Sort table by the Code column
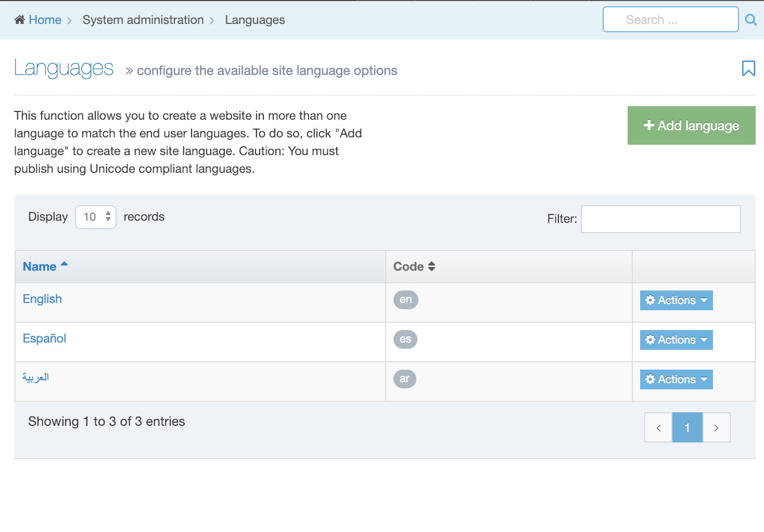This screenshot has height=532, width=764. point(414,267)
